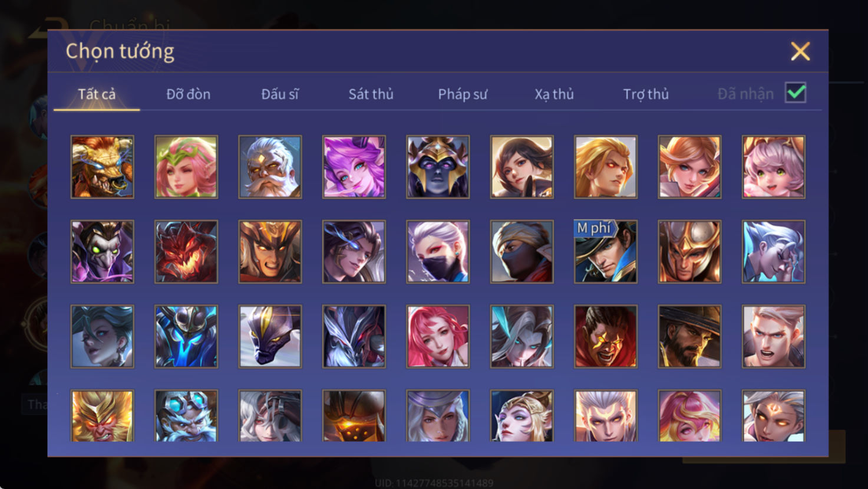This screenshot has width=868, height=489.
Task: Select the white-bearded old man hero
Action: click(270, 167)
